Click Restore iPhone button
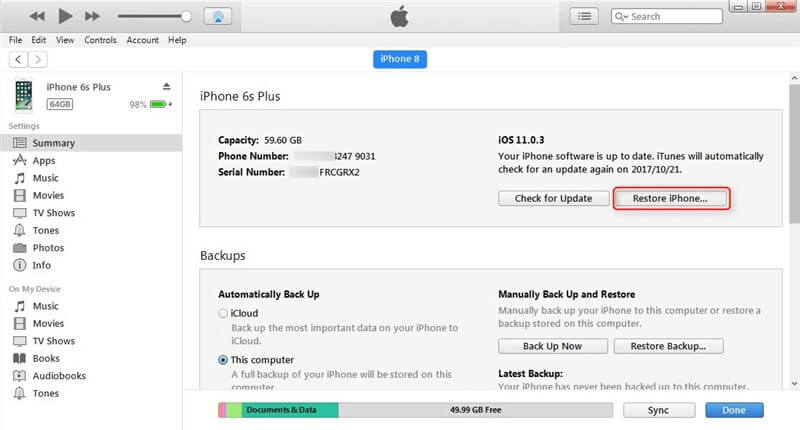 click(x=670, y=198)
